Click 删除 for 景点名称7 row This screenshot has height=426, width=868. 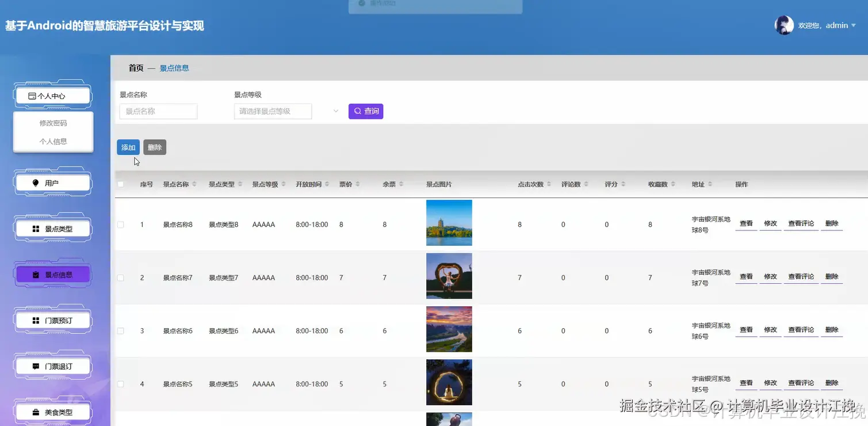coord(832,276)
